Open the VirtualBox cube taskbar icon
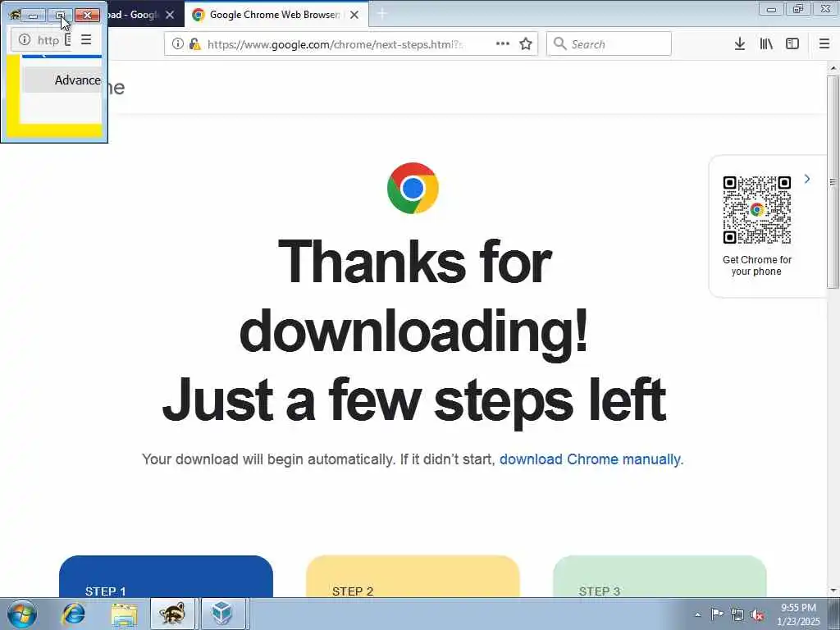The width and height of the screenshot is (840, 630). point(221,614)
